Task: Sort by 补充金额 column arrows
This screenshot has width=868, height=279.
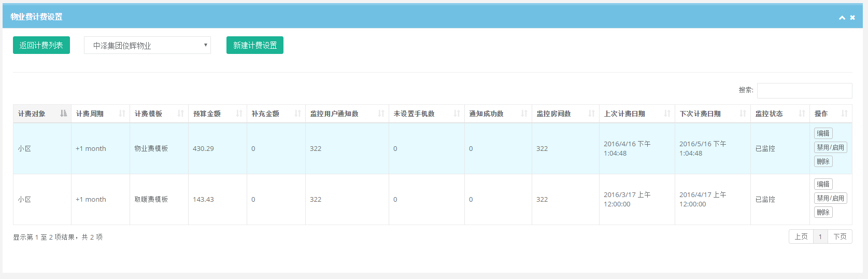Action: (298, 114)
